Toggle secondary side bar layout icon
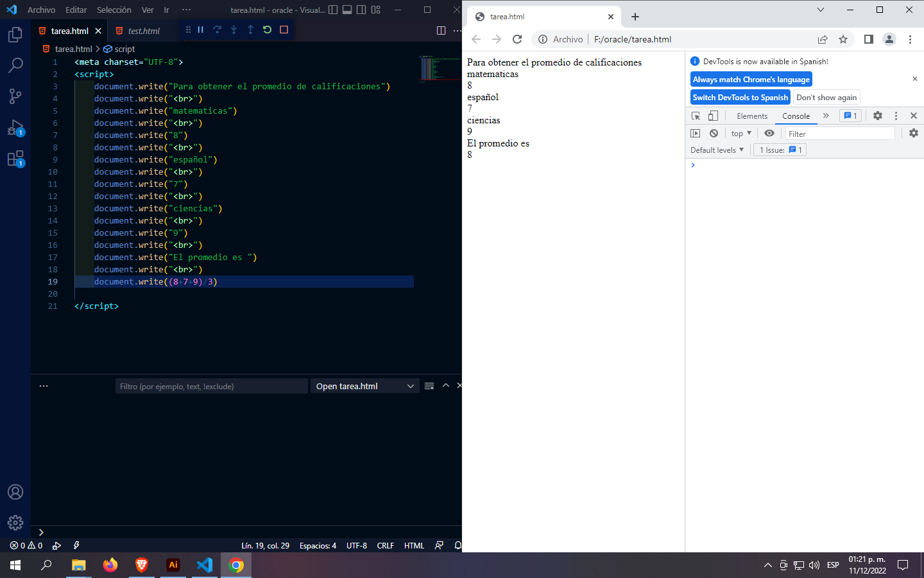 (x=361, y=10)
